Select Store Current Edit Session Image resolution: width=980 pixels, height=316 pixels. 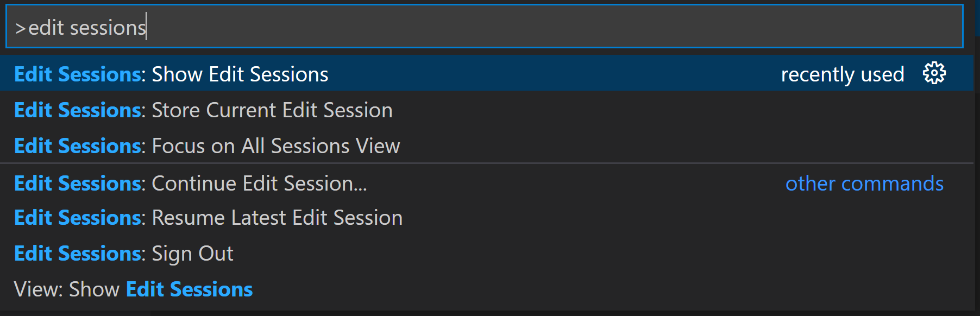pos(217,110)
